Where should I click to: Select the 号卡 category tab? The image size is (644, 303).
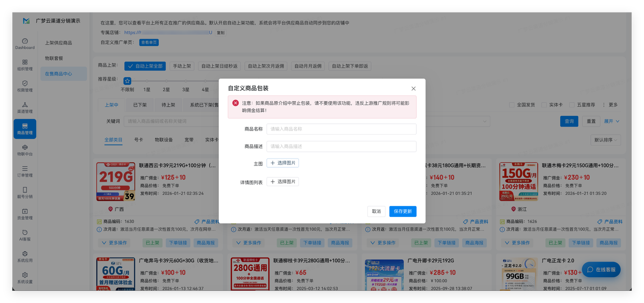click(x=138, y=140)
